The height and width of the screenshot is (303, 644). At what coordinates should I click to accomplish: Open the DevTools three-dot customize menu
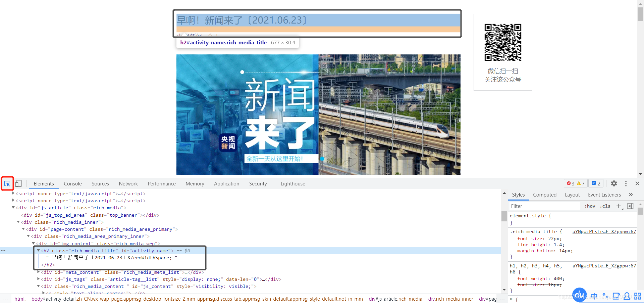pos(626,183)
